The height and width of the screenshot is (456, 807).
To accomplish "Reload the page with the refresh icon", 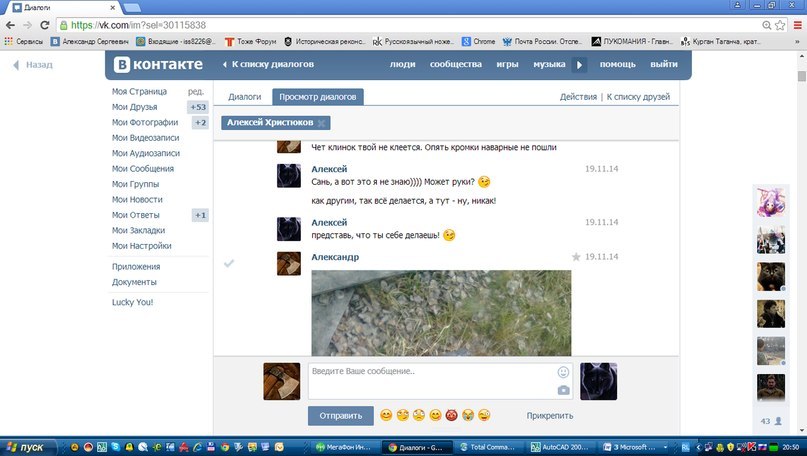I will [x=45, y=25].
